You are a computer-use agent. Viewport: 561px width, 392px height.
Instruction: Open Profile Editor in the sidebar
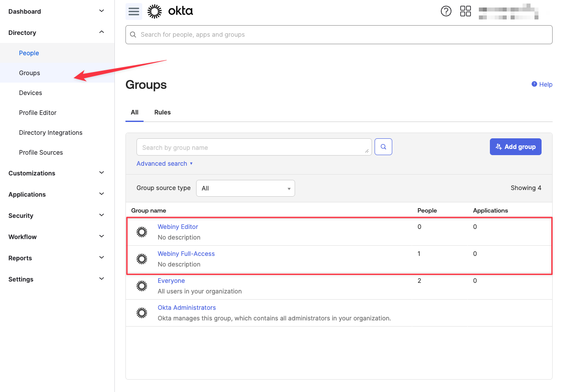point(38,113)
